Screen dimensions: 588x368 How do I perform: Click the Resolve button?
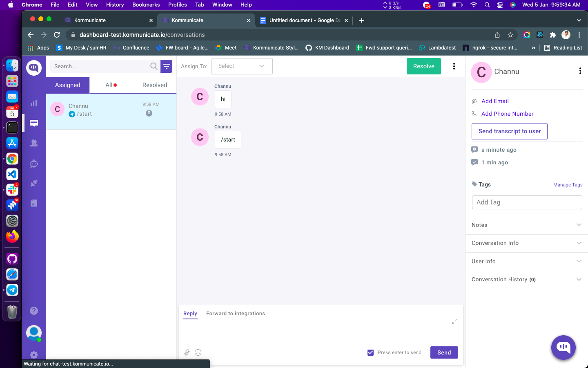[x=423, y=66]
